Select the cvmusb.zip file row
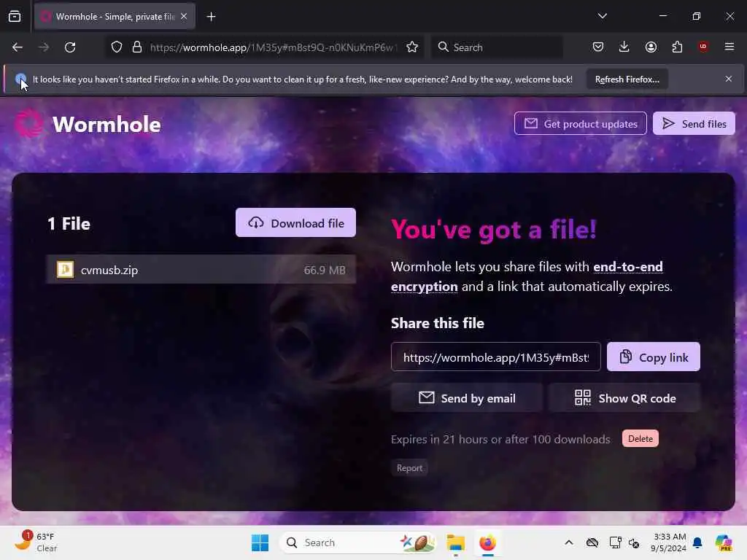Screen dimensions: 747x560 click(x=201, y=270)
